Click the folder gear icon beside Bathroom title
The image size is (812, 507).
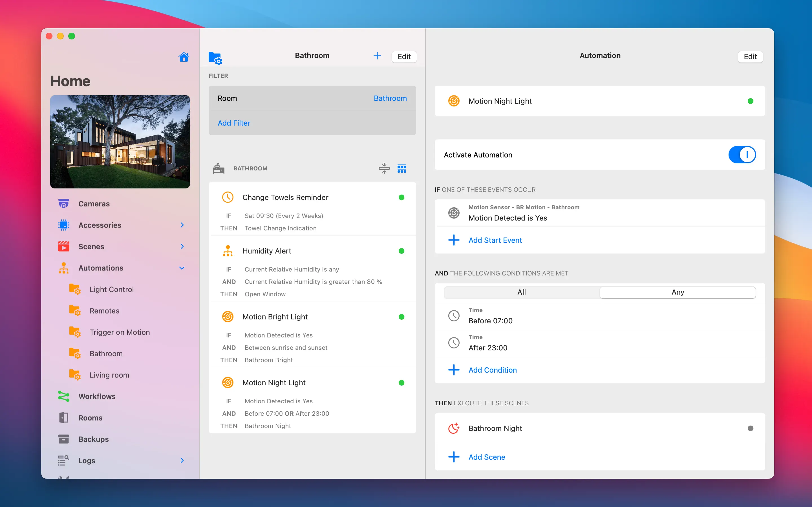point(215,58)
